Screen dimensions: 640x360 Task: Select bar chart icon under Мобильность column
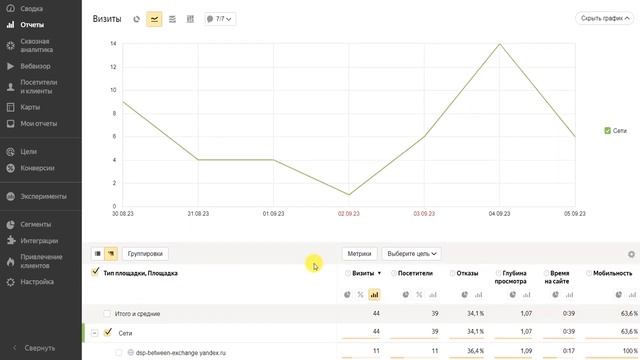pos(633,295)
